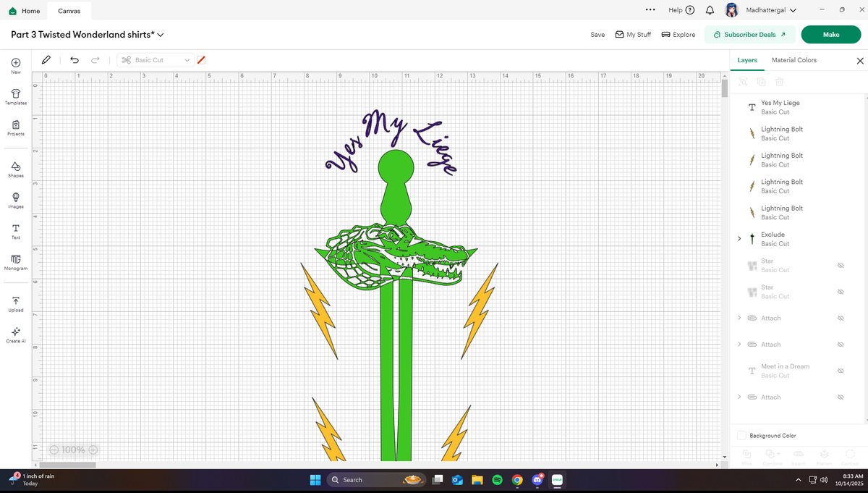Expand the Exclude layer group
Screen dimensions: 868x493
pos(739,237)
